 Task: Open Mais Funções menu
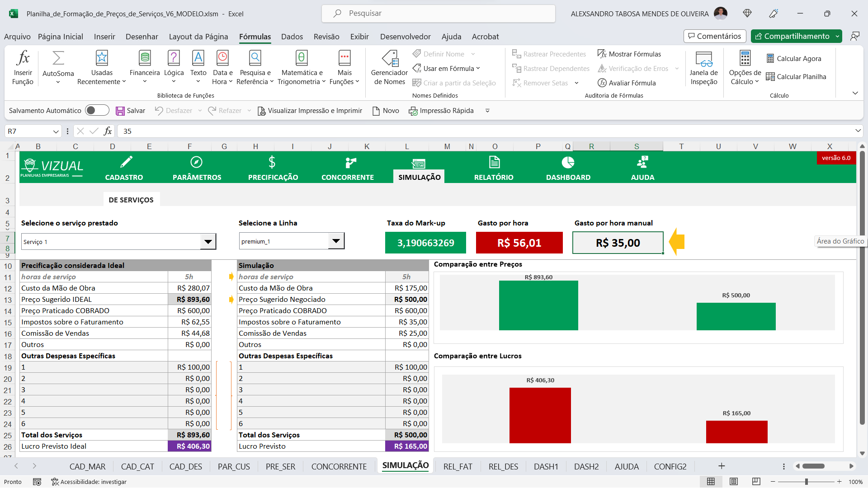click(x=344, y=67)
